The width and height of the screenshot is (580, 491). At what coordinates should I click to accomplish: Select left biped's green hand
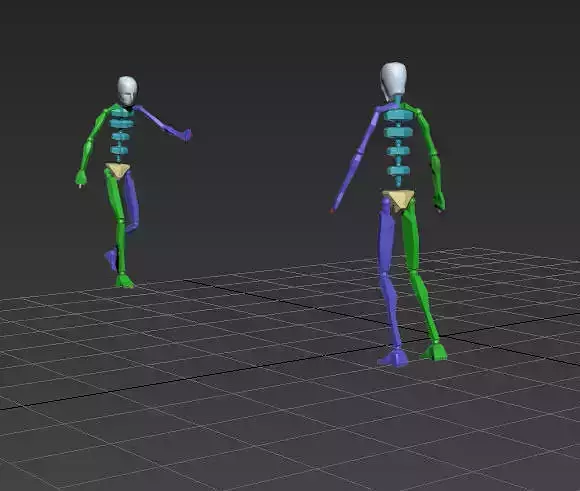pyautogui.click(x=81, y=178)
